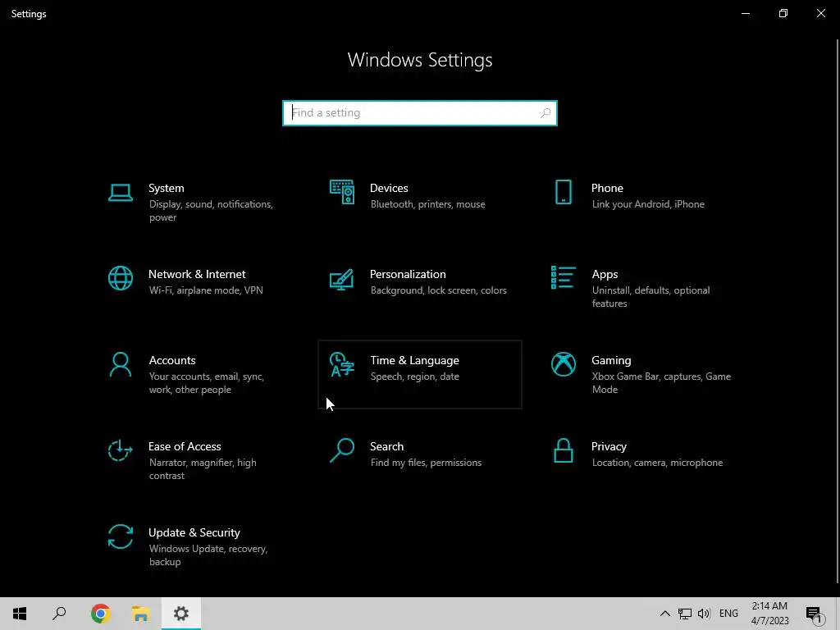
Task: Click 'Background, lock screen, colors' text
Action: pos(438,290)
